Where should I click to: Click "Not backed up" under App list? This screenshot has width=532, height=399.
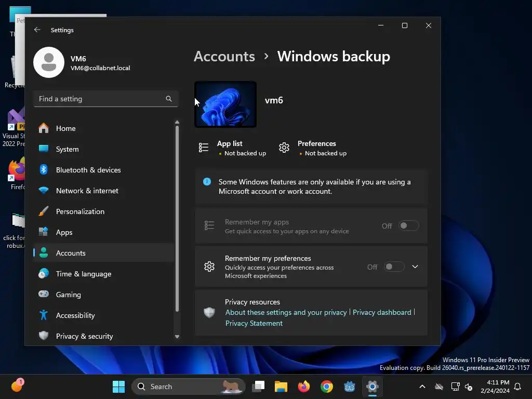(x=245, y=153)
